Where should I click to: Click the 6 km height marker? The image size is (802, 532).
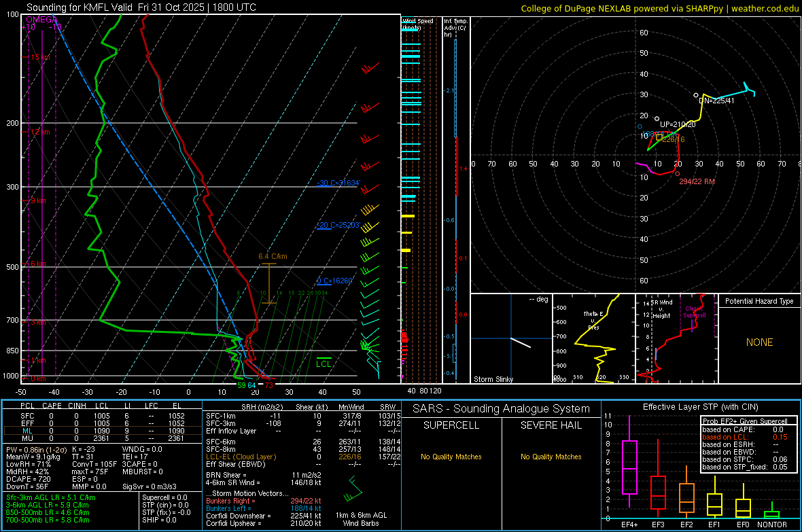[x=38, y=264]
